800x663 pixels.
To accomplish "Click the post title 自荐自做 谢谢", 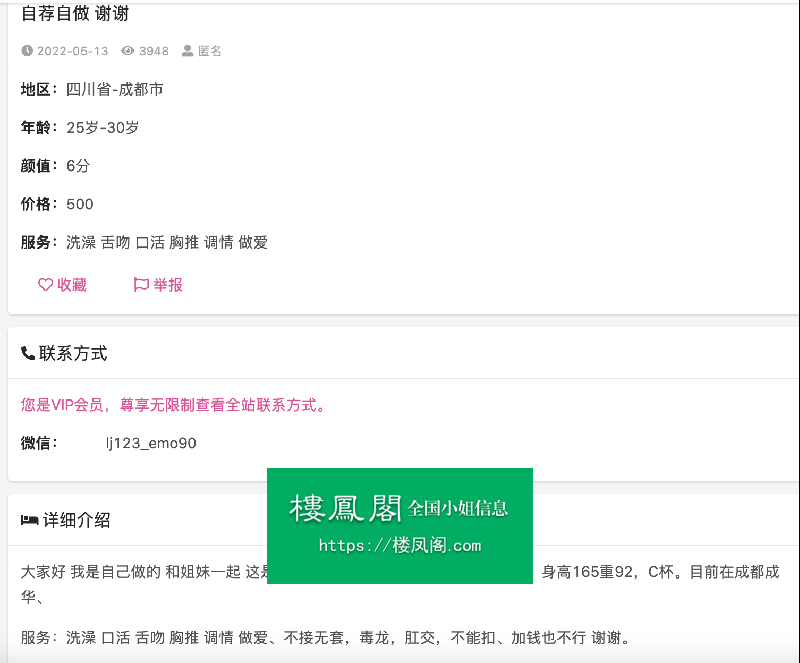I will point(75,14).
